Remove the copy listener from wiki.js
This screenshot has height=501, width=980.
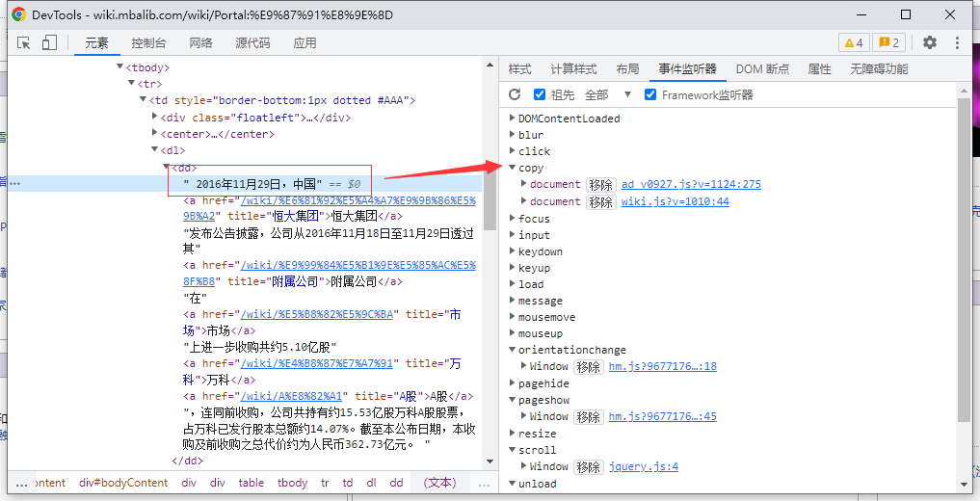point(600,201)
